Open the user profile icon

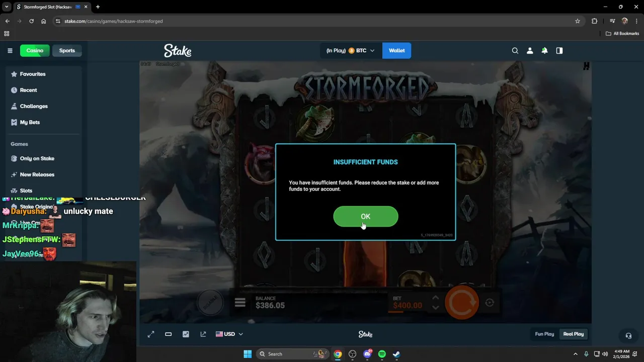[530, 50]
